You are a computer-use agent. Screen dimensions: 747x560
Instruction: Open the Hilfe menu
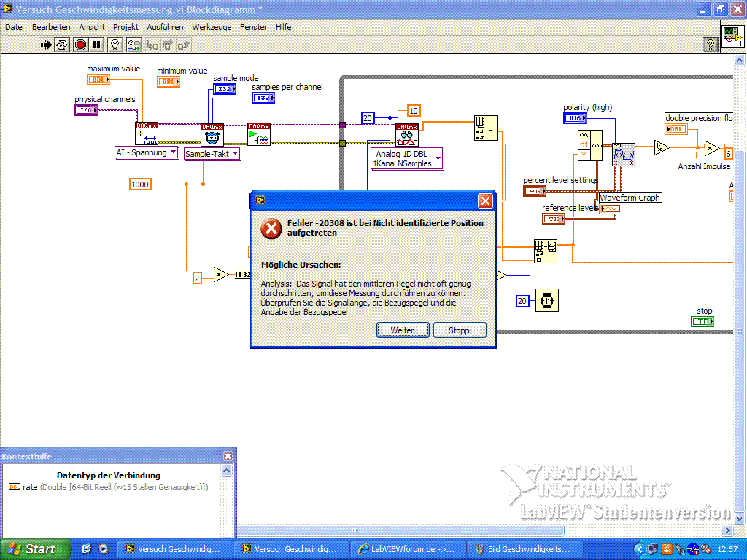point(284,27)
